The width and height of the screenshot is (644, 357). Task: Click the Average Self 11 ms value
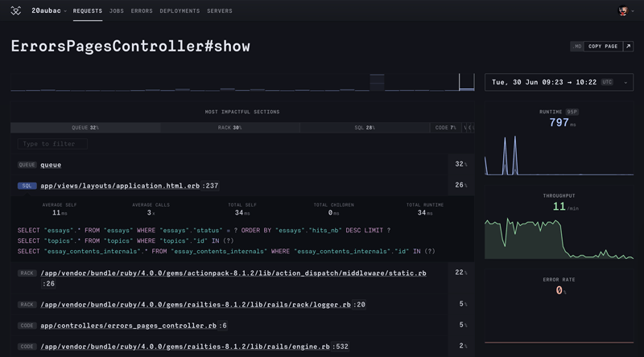tap(60, 212)
